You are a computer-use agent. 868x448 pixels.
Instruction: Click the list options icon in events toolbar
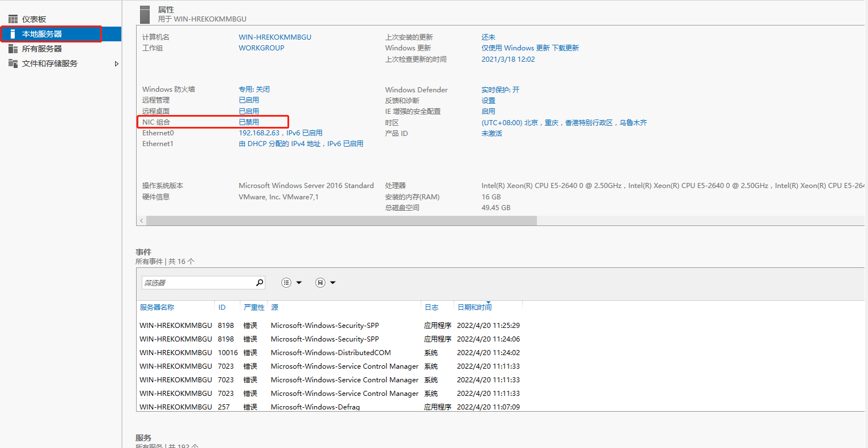pos(286,283)
